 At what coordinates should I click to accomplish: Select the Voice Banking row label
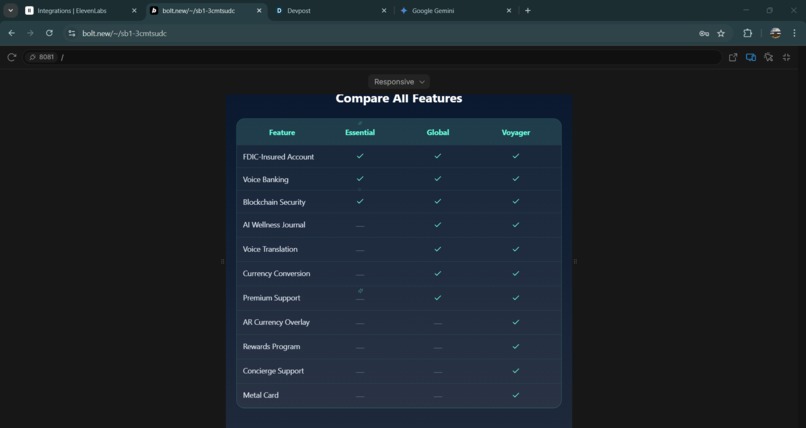pyautogui.click(x=265, y=179)
